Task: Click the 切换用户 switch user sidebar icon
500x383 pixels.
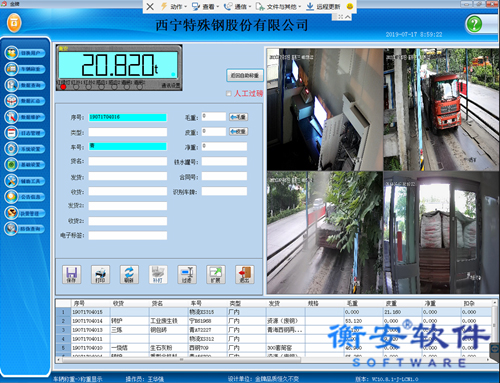Action: [x=12, y=53]
